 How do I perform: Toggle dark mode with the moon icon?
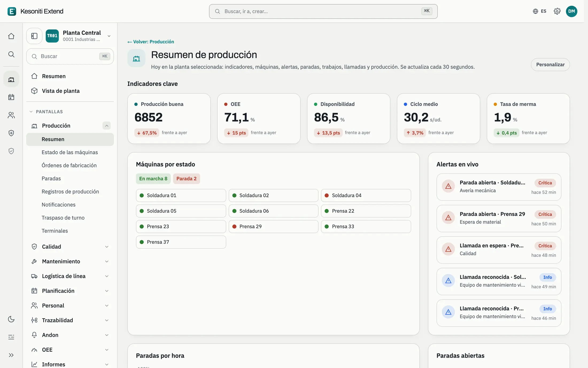coord(11,319)
